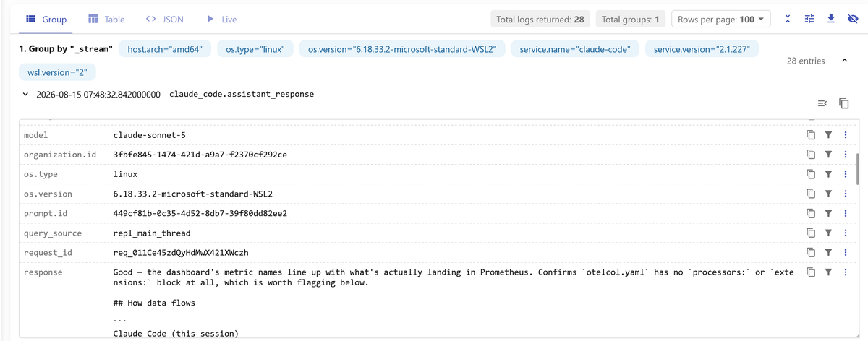Viewport: 868px width, 341px height.
Task: Open the Table view tab
Action: [106, 20]
